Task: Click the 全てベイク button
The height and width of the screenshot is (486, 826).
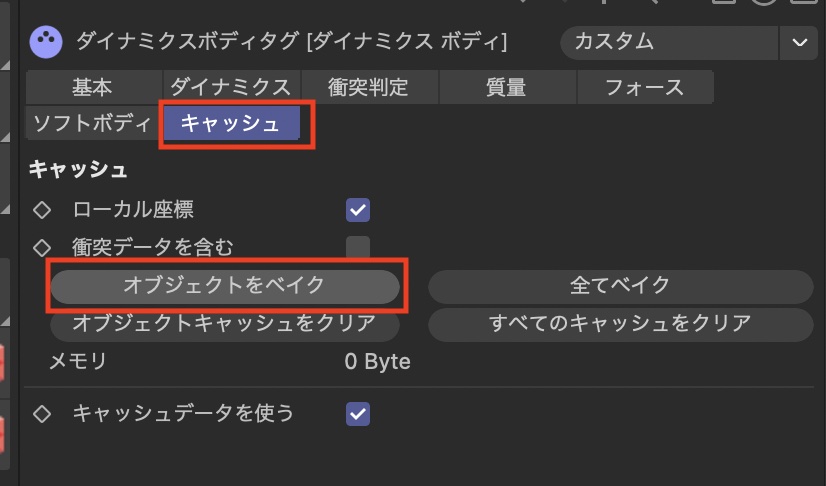Action: click(x=620, y=285)
